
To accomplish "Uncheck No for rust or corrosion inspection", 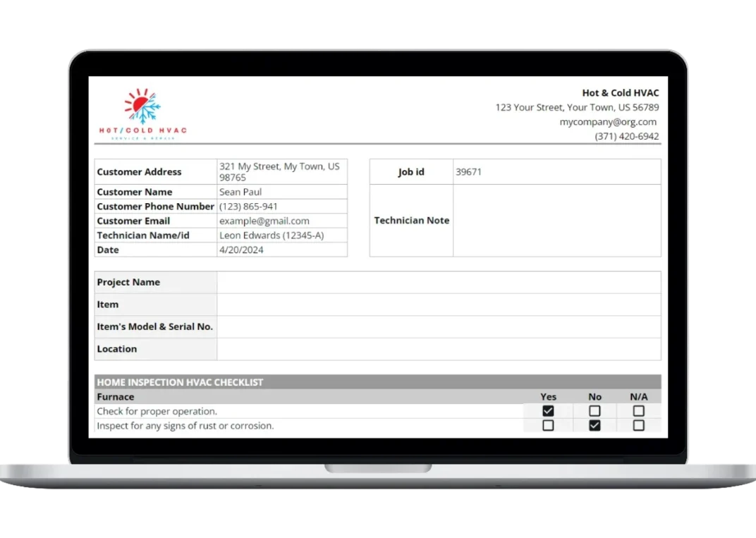I will (595, 426).
